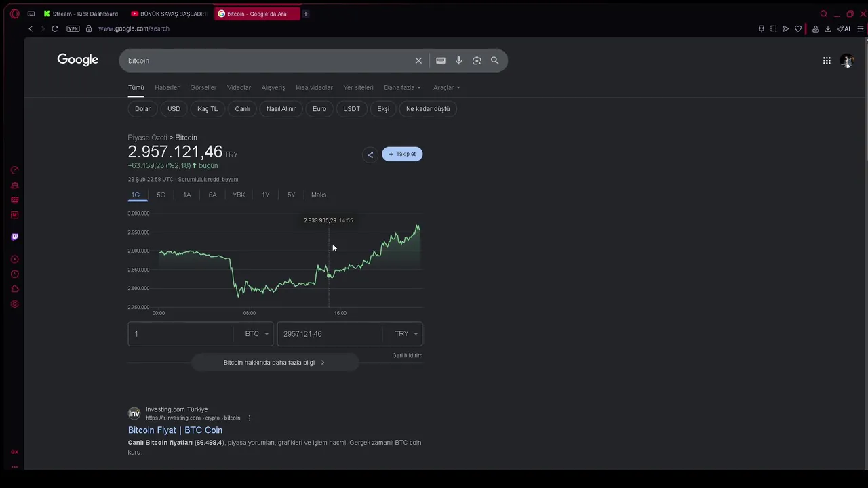The image size is (868, 488).
Task: Click the Dolar suggestion chip
Action: pyautogui.click(x=142, y=109)
